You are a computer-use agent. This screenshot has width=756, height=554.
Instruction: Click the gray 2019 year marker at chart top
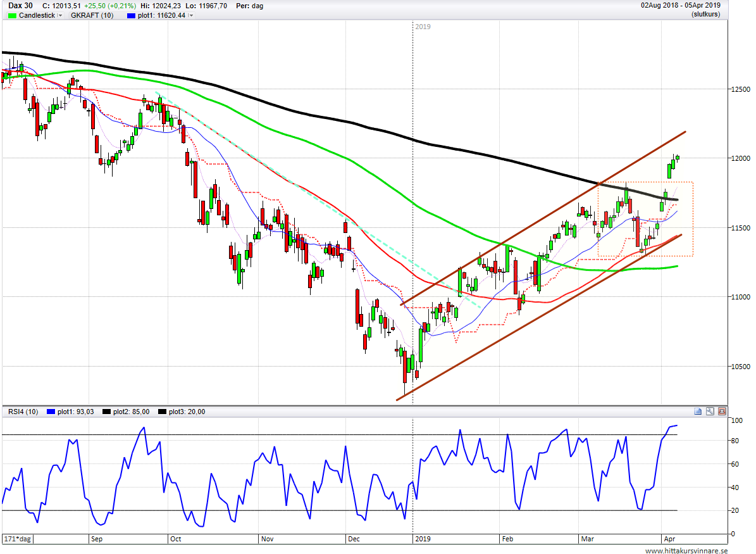click(x=423, y=27)
